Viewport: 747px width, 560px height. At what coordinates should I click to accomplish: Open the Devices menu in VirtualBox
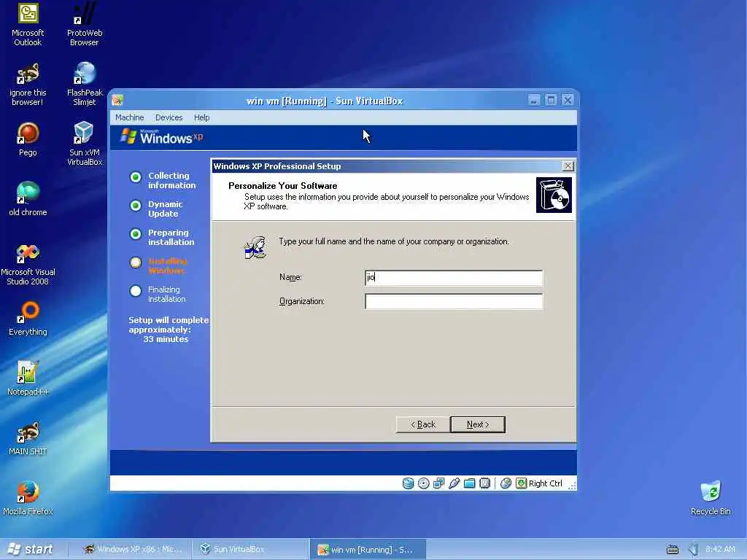[169, 117]
